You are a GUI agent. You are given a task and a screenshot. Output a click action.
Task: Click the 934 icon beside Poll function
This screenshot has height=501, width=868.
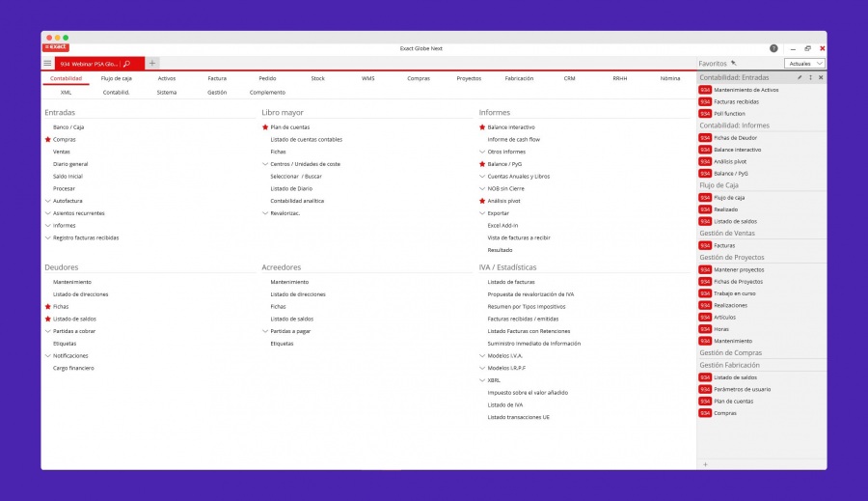705,114
